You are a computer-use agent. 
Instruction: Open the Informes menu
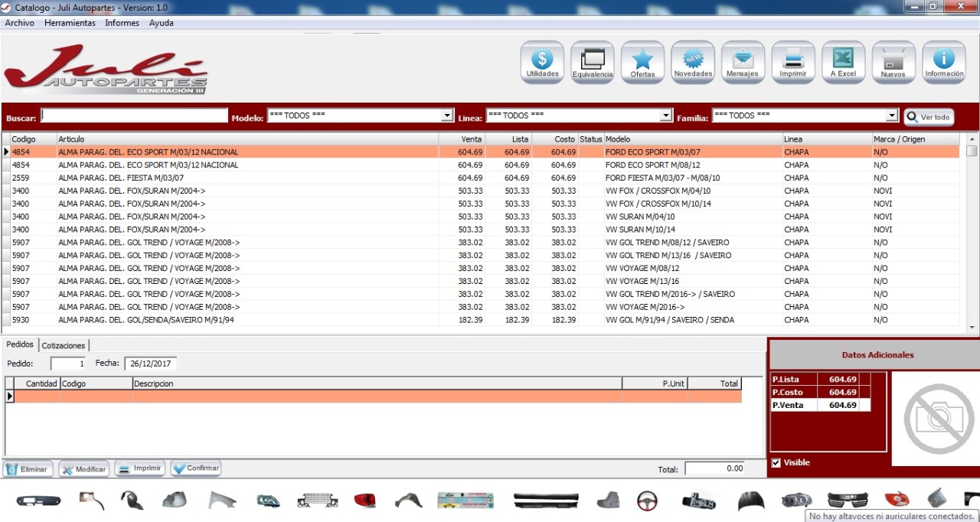(122, 23)
